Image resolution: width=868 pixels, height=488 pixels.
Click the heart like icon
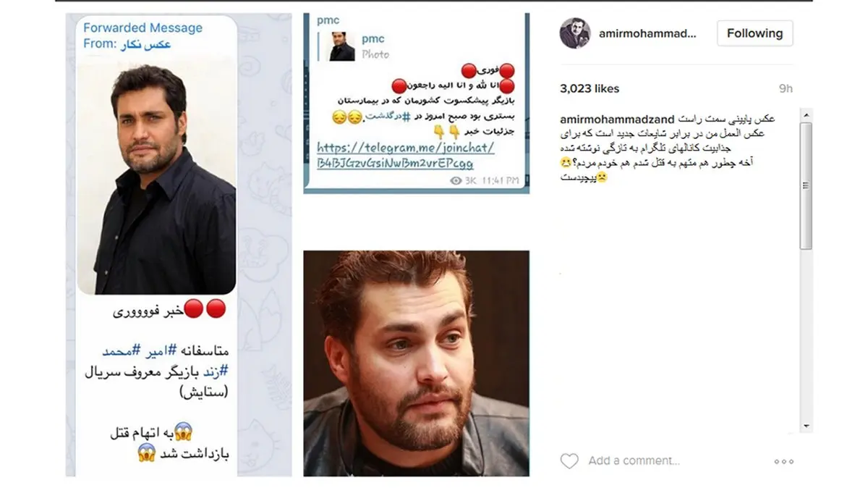coord(569,460)
